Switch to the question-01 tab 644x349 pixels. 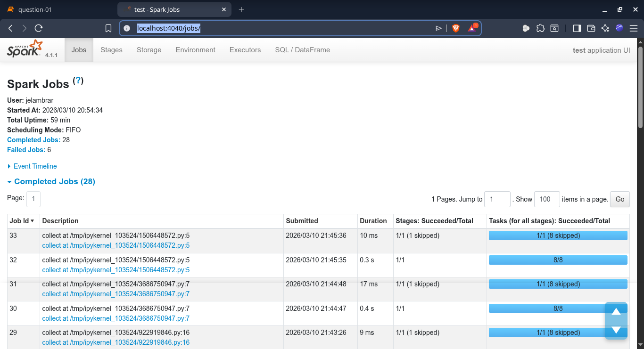[35, 9]
